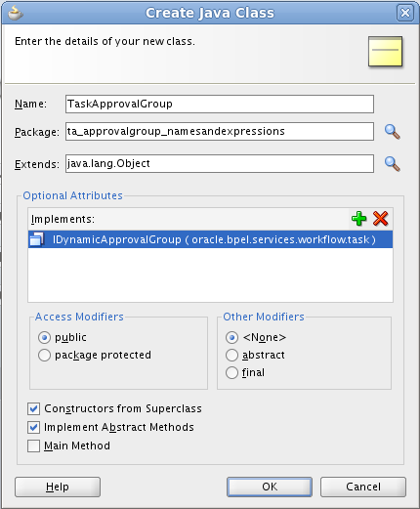Image resolution: width=420 pixels, height=509 pixels.
Task: Select IDynamicApprovalGroup in Implements list
Action: (210, 239)
